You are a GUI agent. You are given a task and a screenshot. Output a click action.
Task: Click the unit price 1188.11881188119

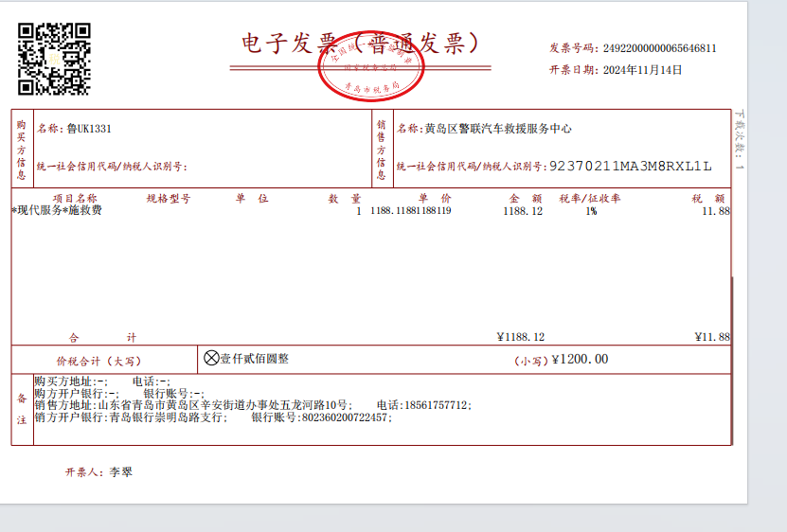click(410, 211)
